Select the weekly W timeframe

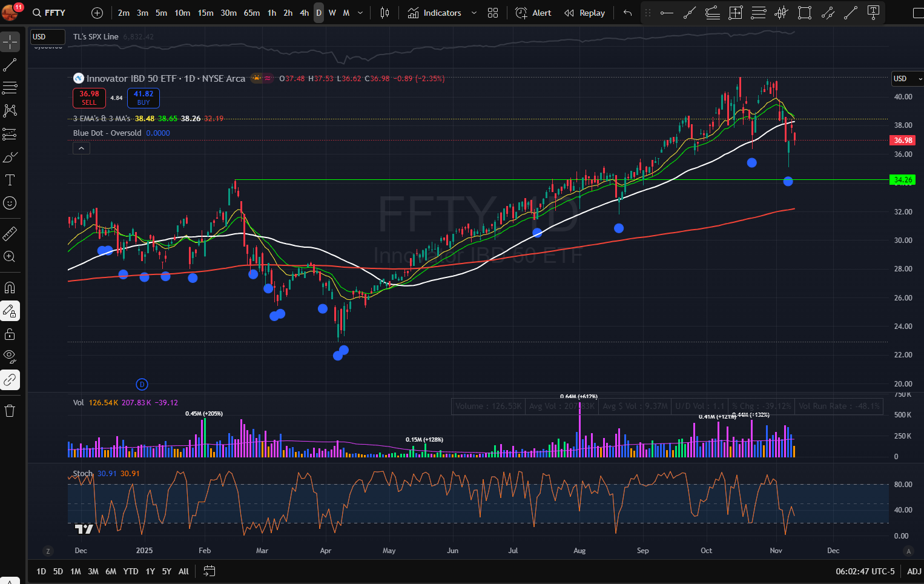click(332, 13)
